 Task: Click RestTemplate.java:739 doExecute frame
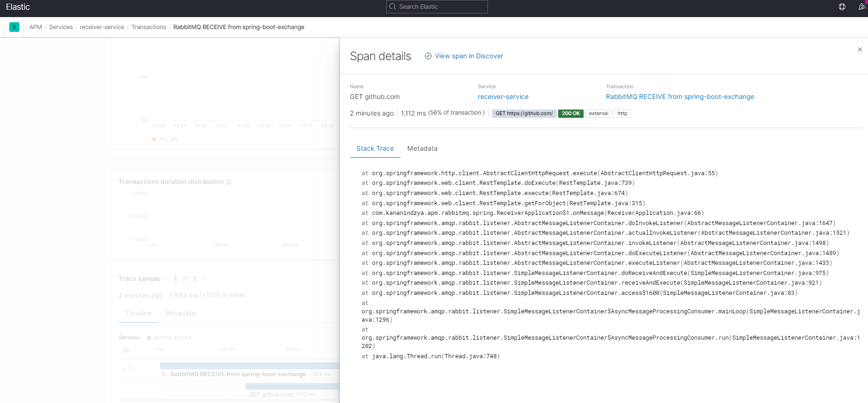(x=498, y=183)
